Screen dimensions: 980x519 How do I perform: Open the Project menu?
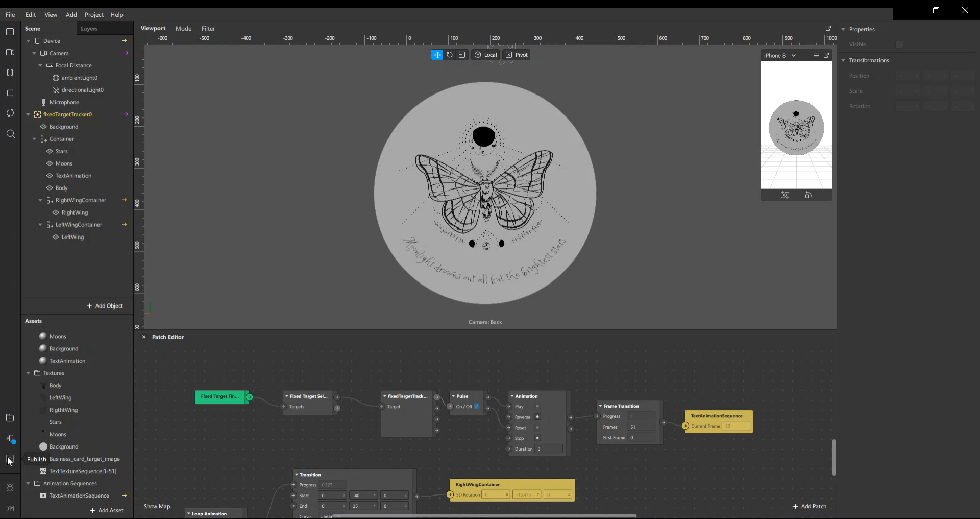pyautogui.click(x=94, y=15)
